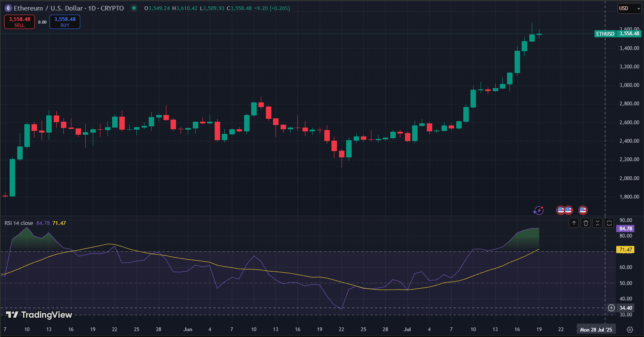Image resolution: width=644 pixels, height=337 pixels.
Task: Click the H3,610.42 high value in header
Action: tap(184, 8)
